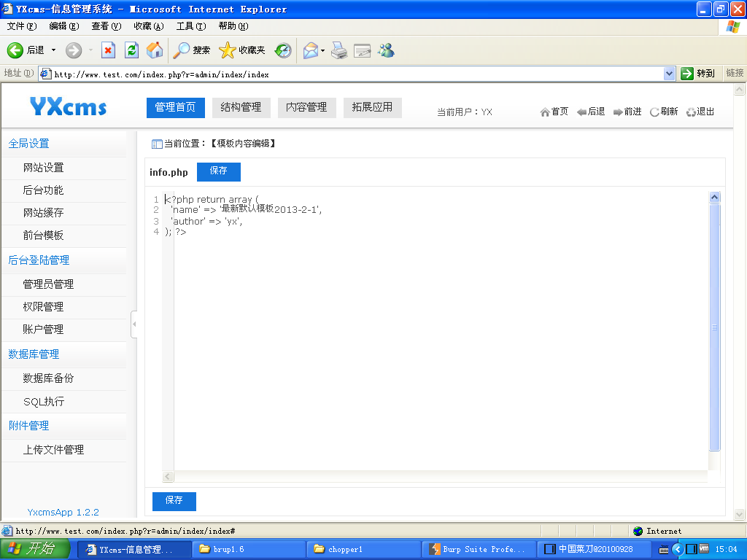
Task: Click the editor horizontal scroll-left arrow
Action: [x=168, y=476]
